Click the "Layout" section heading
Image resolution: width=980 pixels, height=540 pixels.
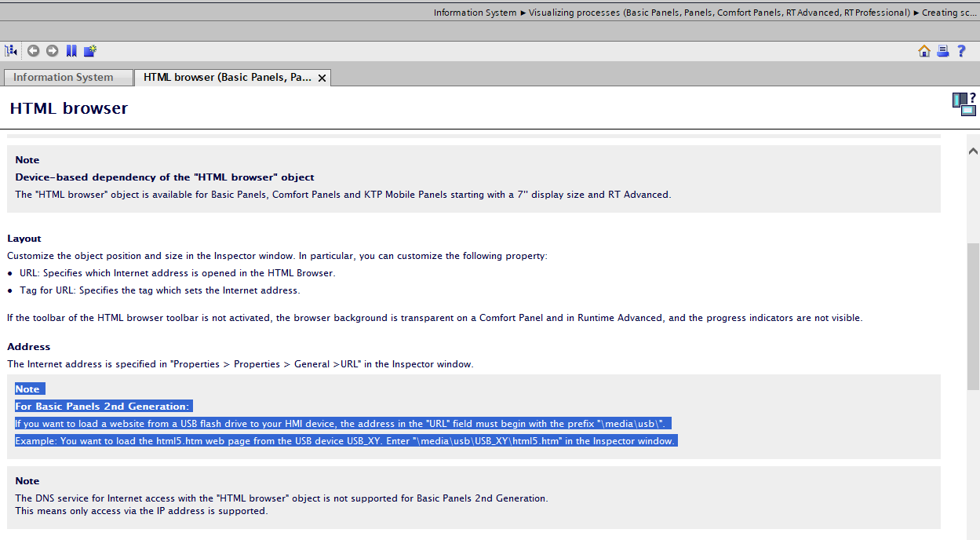24,239
